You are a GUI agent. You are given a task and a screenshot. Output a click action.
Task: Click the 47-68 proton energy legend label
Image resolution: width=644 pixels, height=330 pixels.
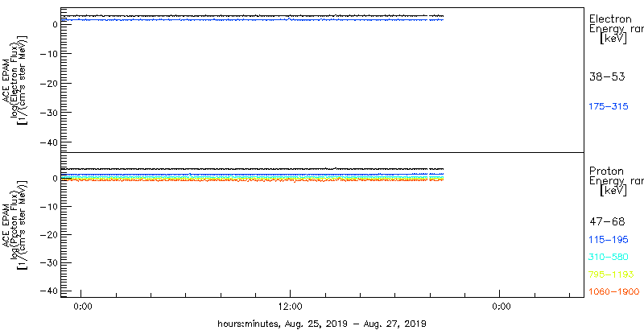click(607, 222)
